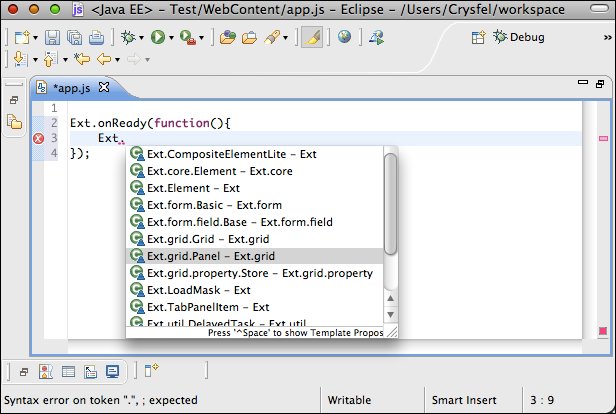This screenshot has height=414, width=616.
Task: Go to Next Annotation icon
Action: coord(20,59)
